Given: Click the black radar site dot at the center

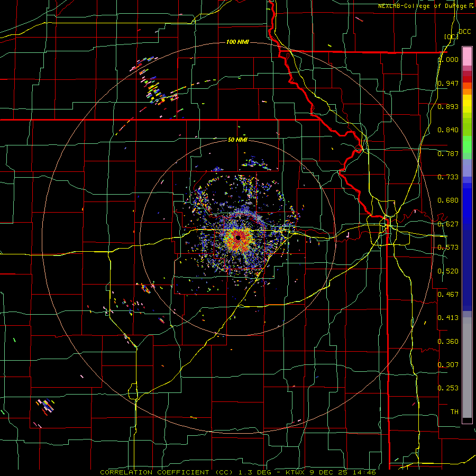Looking at the screenshot, I should 238,237.
